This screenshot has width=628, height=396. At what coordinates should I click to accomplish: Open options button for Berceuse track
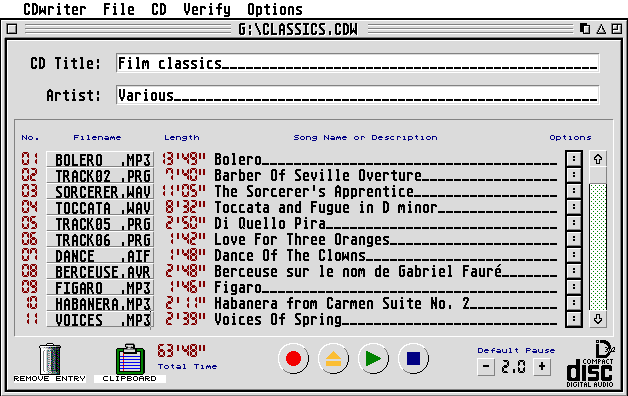click(574, 271)
